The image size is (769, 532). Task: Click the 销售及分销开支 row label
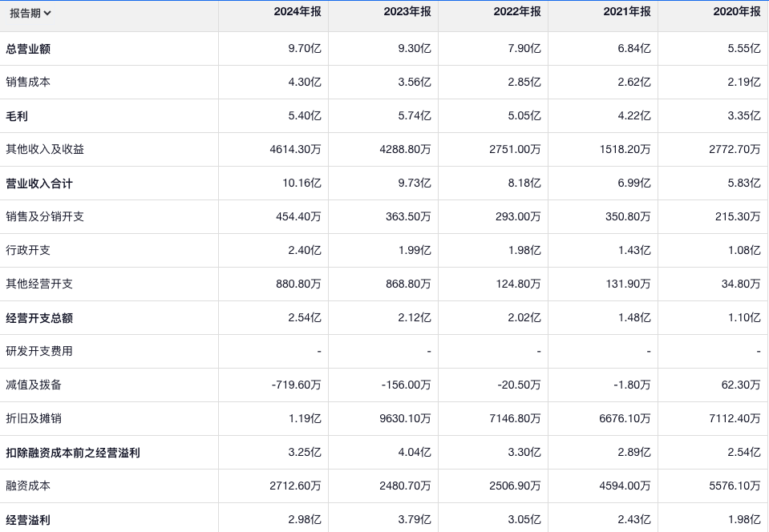coord(45,217)
